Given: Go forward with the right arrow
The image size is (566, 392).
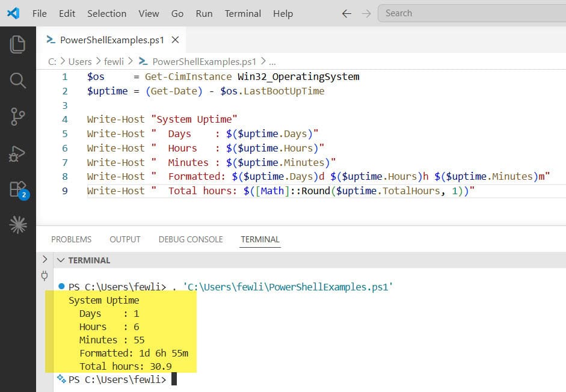Looking at the screenshot, I should tap(366, 14).
